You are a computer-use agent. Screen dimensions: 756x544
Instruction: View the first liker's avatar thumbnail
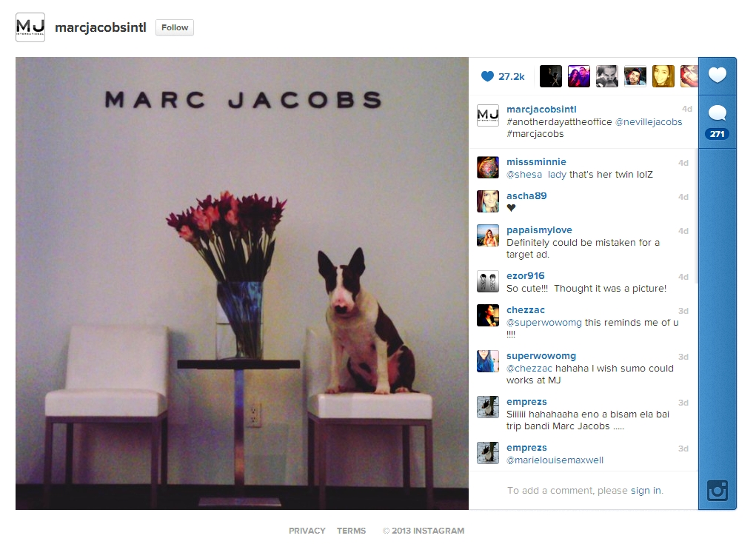pos(551,76)
